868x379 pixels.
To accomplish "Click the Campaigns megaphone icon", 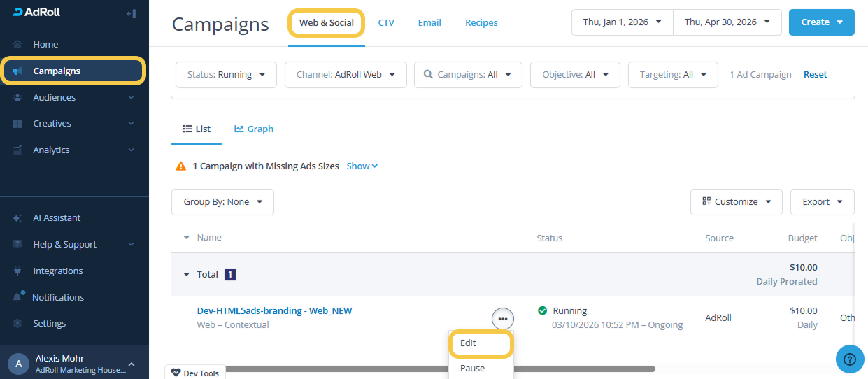I will click(x=18, y=71).
